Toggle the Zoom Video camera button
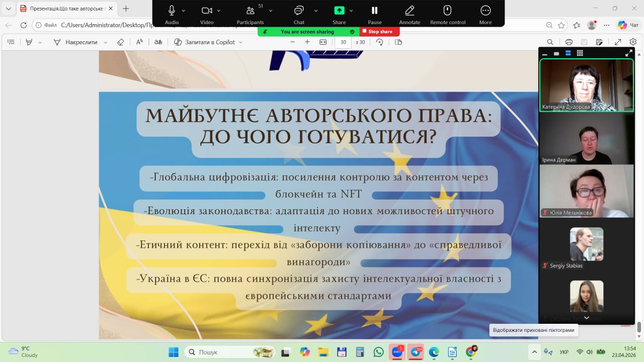The height and width of the screenshot is (362, 644). click(x=207, y=11)
